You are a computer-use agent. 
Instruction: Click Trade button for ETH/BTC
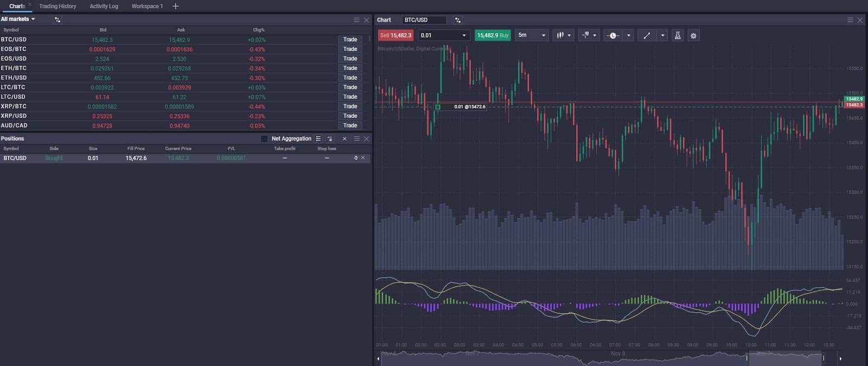[350, 68]
